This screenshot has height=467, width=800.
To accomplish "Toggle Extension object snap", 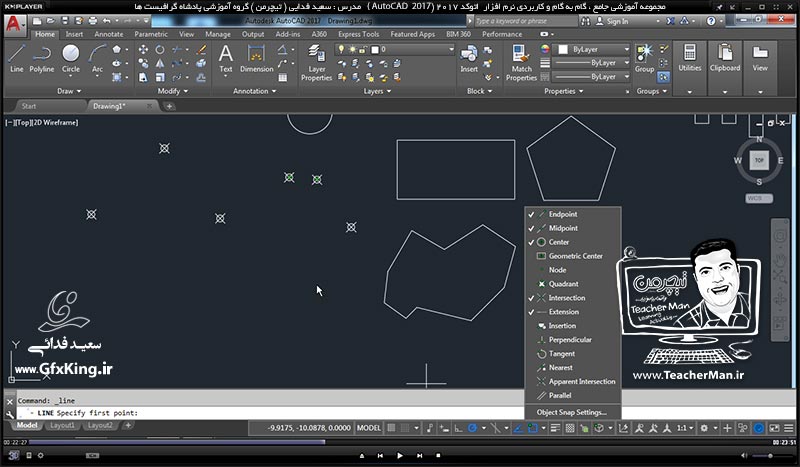I will click(573, 312).
